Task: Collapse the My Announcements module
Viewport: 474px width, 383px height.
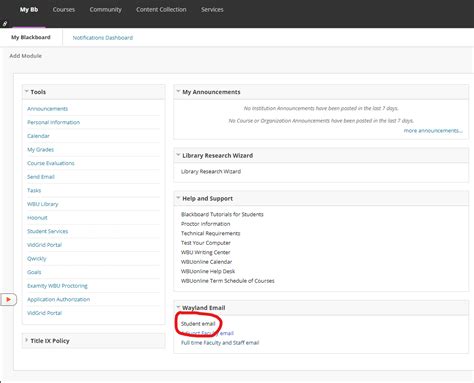Action: [x=178, y=91]
